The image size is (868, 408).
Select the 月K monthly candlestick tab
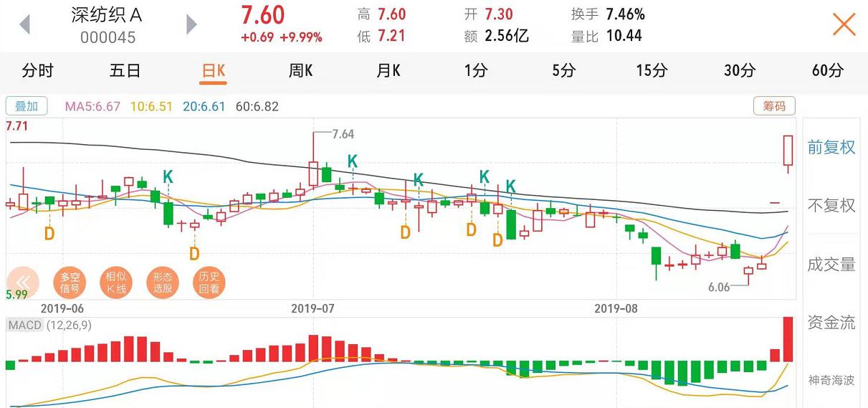(388, 70)
